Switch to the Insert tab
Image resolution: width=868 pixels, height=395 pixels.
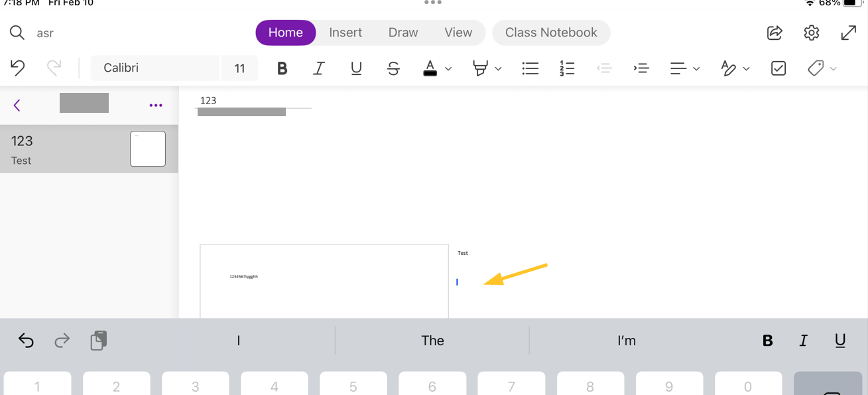[345, 33]
